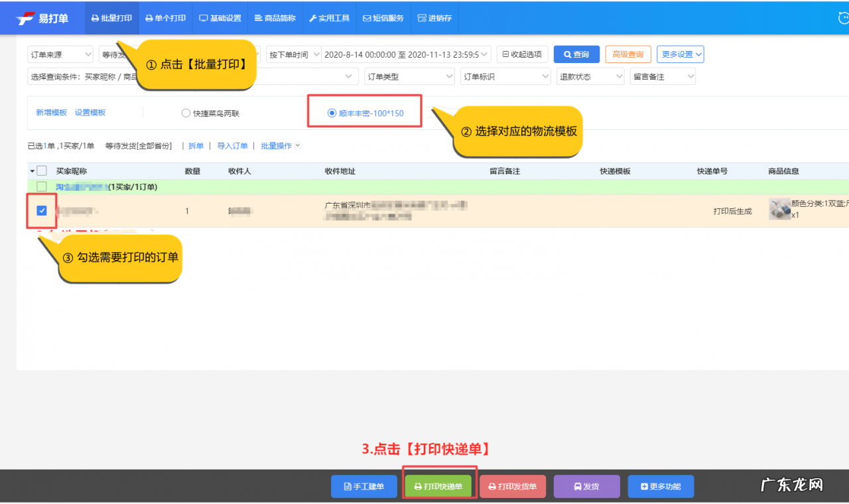Screen dimensions: 849x504
Task: Click the settings icon on 基础设置
Action: pos(204,18)
